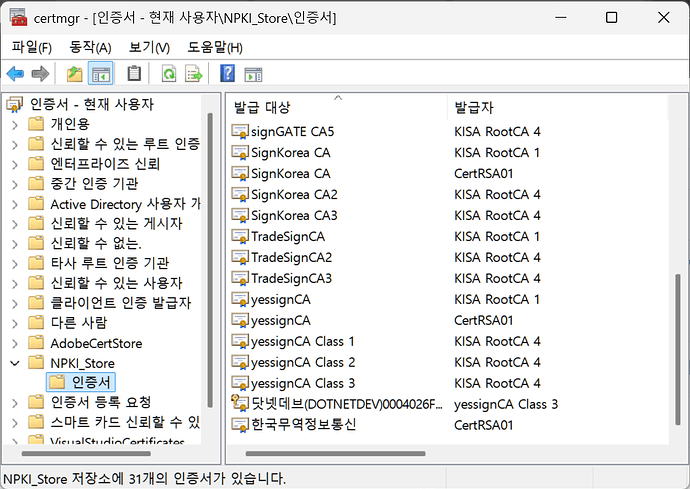Expand the Active Directory 사용자 node
This screenshot has width=690, height=489.
click(x=15, y=205)
